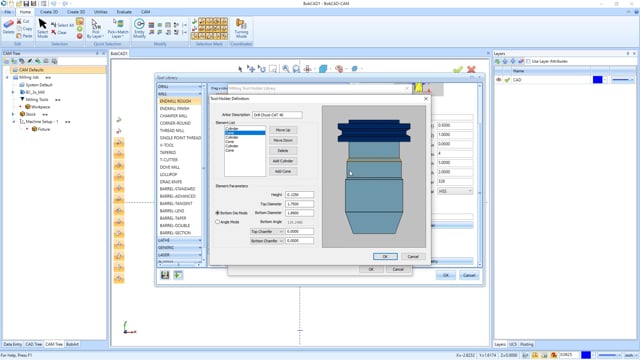Select CHAMFER MILL in tool list
640x360 pixels.
click(174, 116)
